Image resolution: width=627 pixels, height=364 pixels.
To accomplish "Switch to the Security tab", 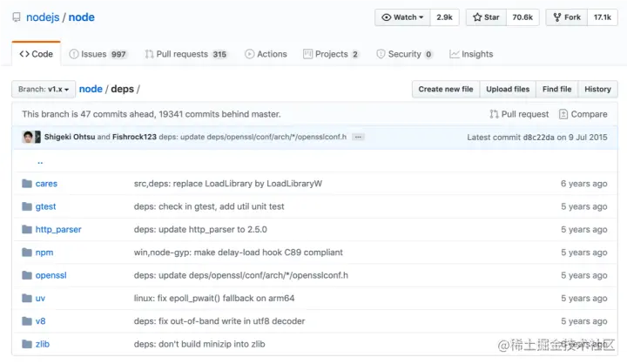I will pos(404,54).
